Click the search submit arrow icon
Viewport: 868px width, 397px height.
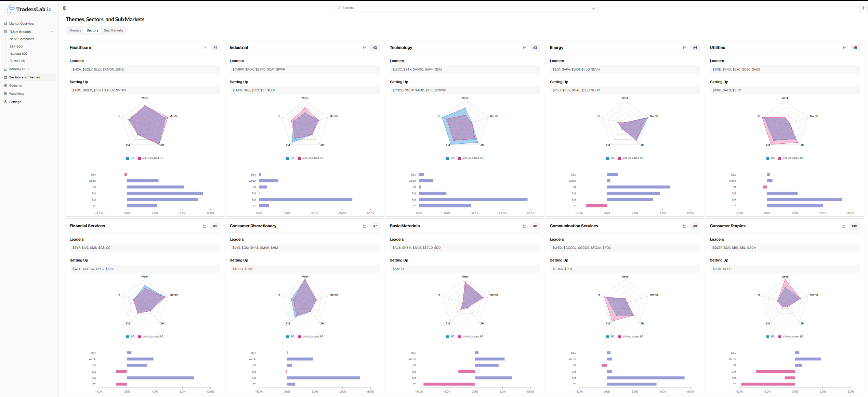pos(593,8)
